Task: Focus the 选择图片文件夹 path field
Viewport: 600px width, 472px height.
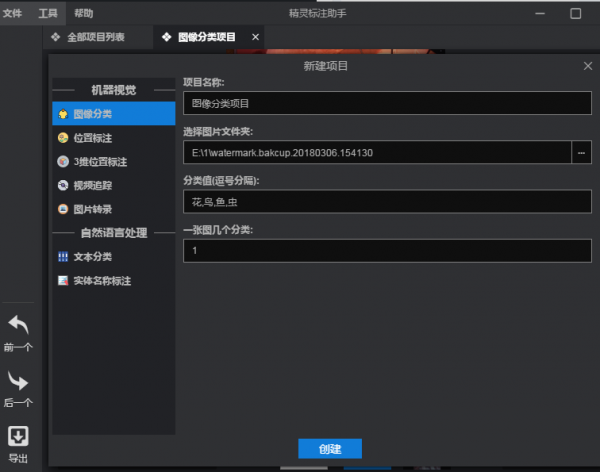Action: 377,152
